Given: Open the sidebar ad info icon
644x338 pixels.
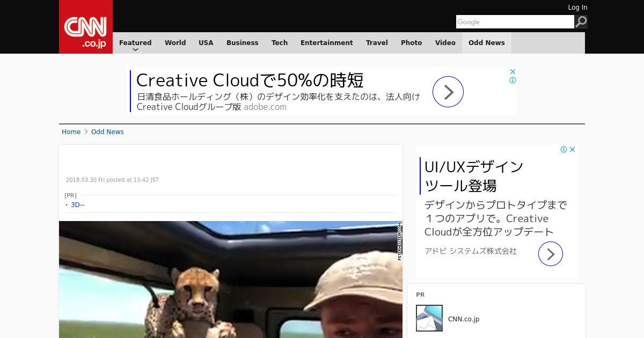Looking at the screenshot, I should (564, 150).
